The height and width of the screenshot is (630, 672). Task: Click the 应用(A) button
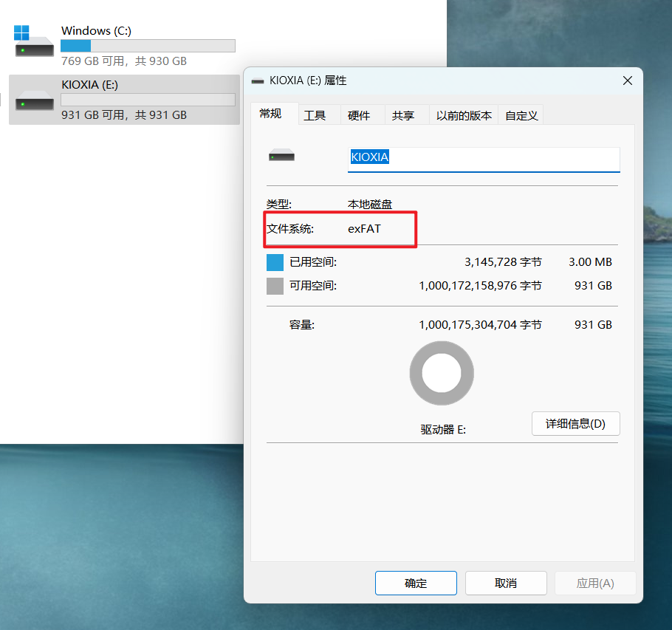tap(595, 583)
